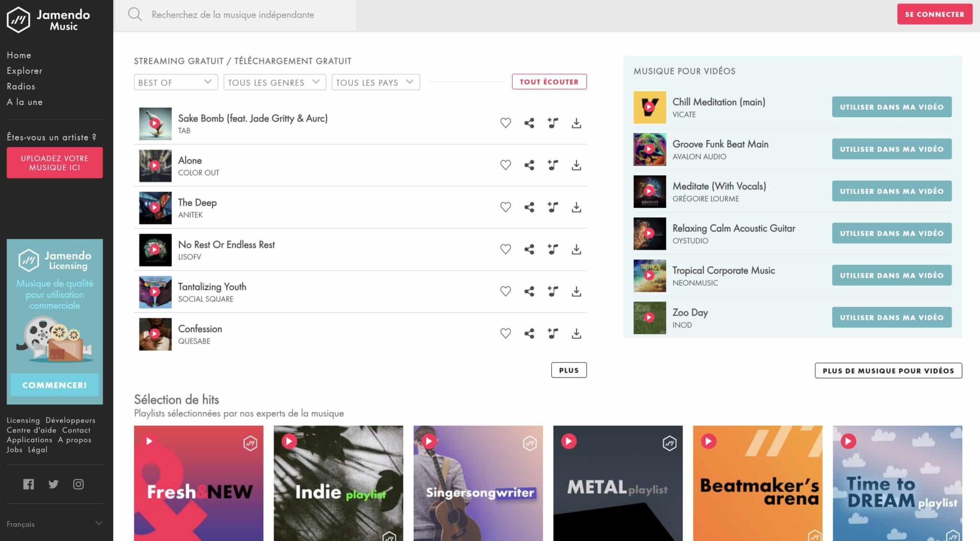Screen dimensions: 980x541
Task: Click the like/heart icon on Alone
Action: tap(505, 165)
